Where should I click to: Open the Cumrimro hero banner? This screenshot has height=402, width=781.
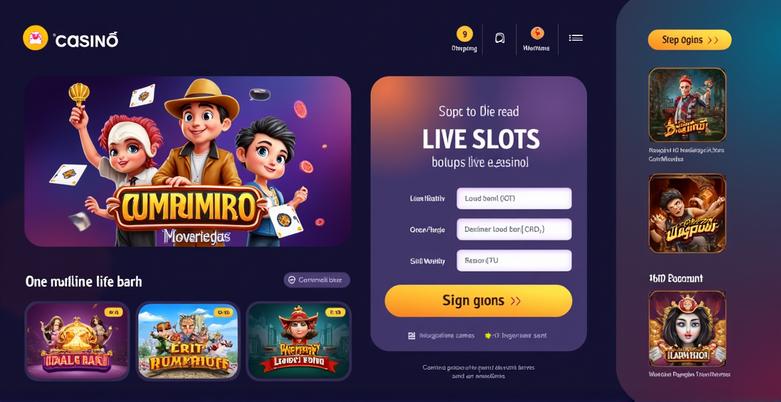[188, 161]
